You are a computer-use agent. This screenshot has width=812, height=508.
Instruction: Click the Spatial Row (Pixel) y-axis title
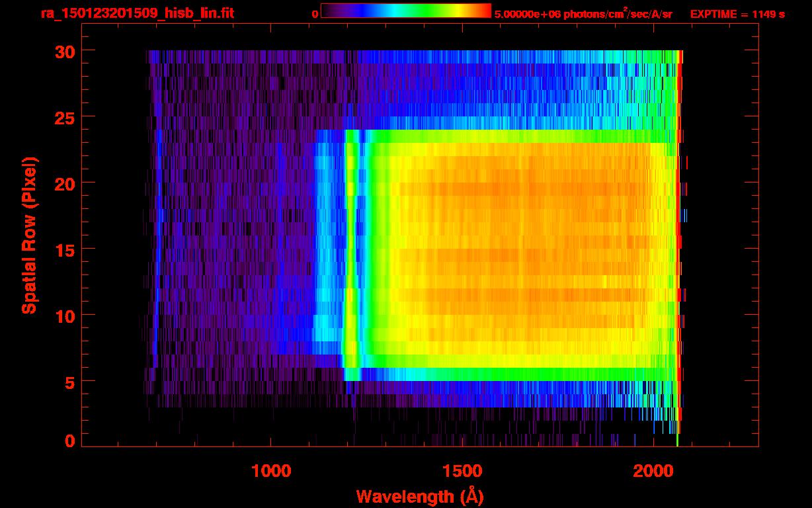point(29,235)
